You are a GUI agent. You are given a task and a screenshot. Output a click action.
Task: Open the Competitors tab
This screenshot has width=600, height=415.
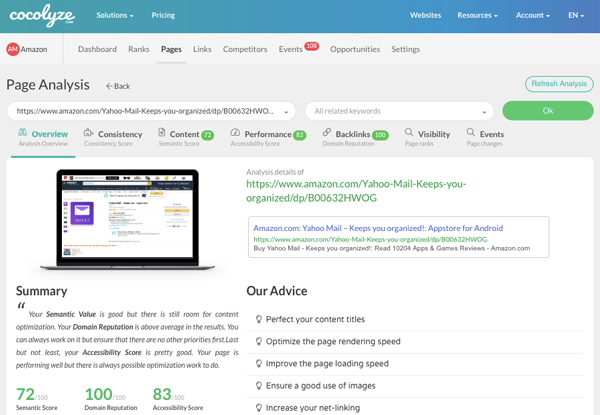tap(245, 49)
